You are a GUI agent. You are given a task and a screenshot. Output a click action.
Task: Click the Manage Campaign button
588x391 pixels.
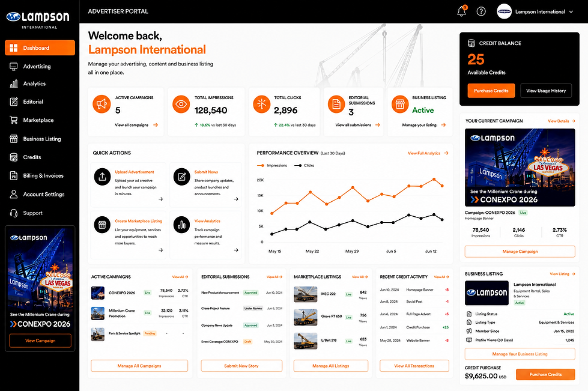click(520, 252)
